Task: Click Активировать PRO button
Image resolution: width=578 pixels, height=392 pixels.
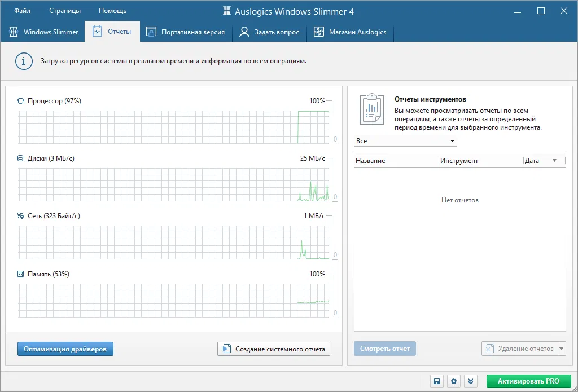Action: pyautogui.click(x=528, y=381)
